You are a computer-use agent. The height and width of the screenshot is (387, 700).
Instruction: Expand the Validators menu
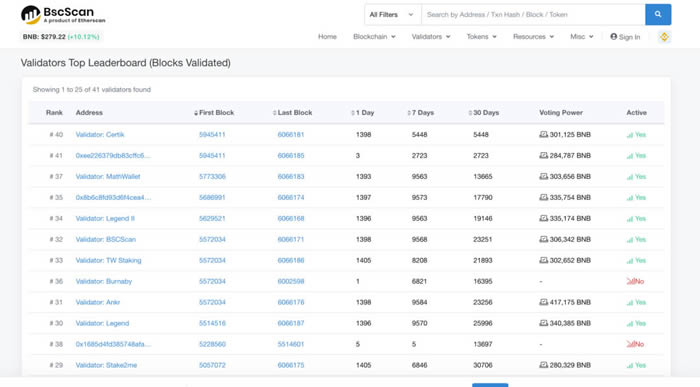pyautogui.click(x=431, y=37)
